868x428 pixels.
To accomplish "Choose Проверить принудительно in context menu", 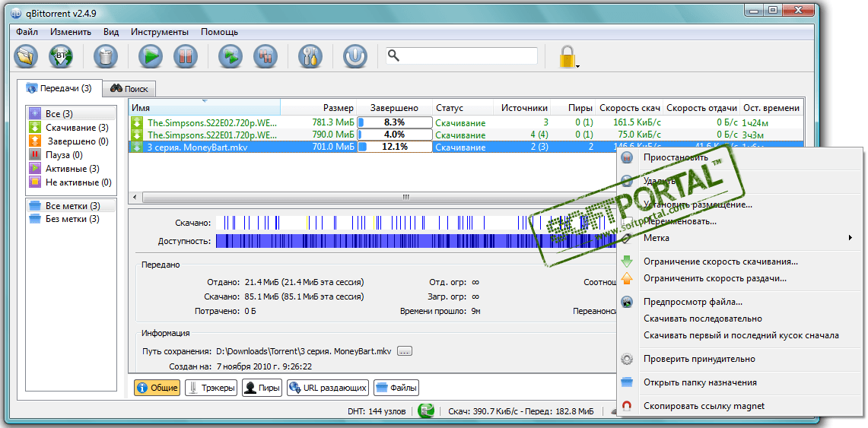I will pyautogui.click(x=739, y=359).
